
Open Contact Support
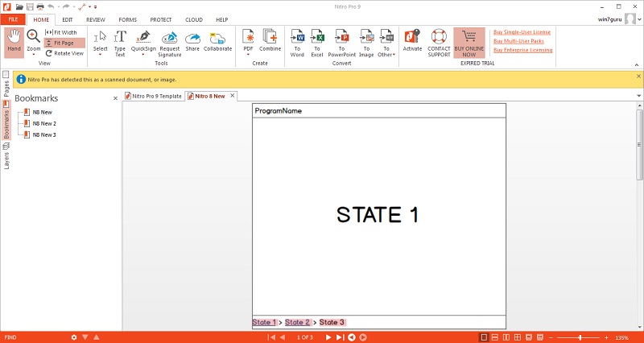click(x=439, y=43)
